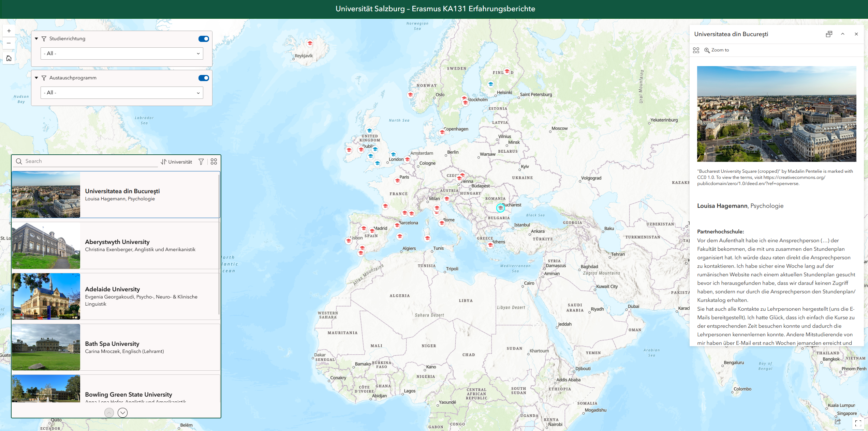The height and width of the screenshot is (431, 868).
Task: Collapse the popup with the chevron
Action: pyautogui.click(x=843, y=34)
